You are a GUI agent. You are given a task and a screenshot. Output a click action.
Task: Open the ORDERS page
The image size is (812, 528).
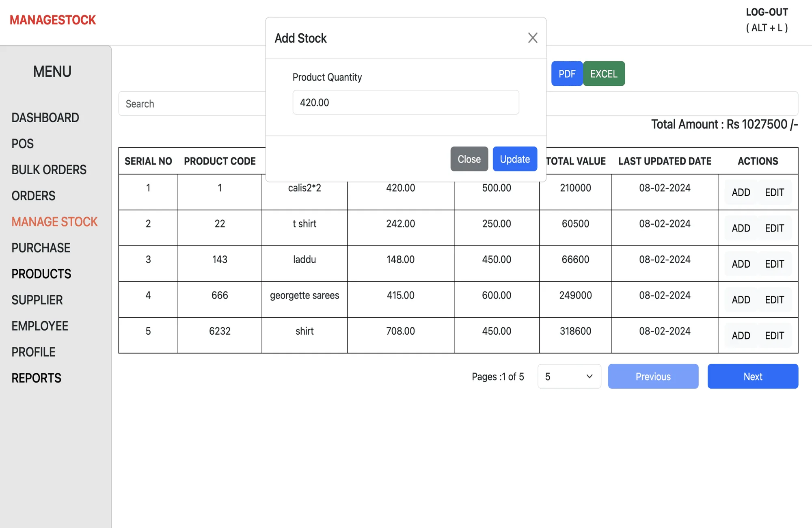(33, 196)
